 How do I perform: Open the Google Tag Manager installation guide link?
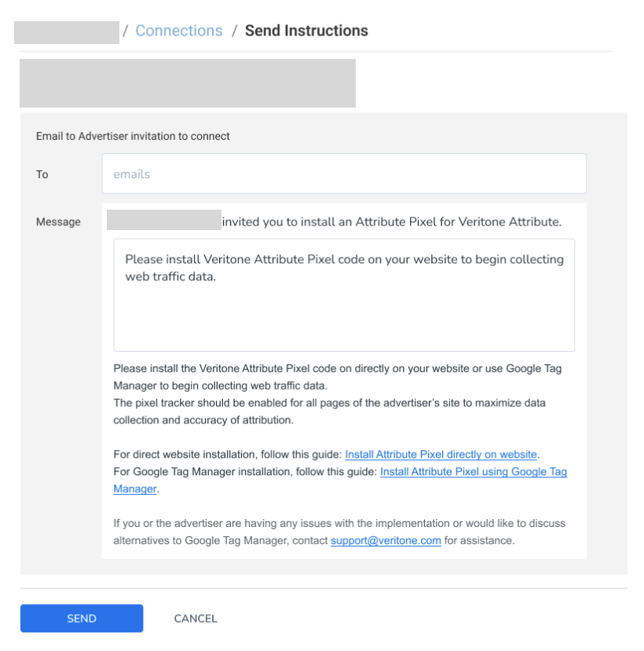click(473, 472)
